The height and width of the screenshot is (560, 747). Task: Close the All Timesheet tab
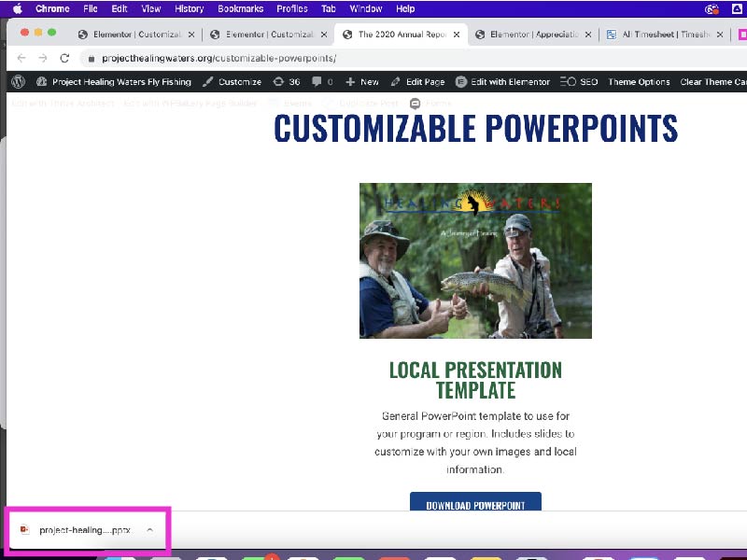[720, 35]
